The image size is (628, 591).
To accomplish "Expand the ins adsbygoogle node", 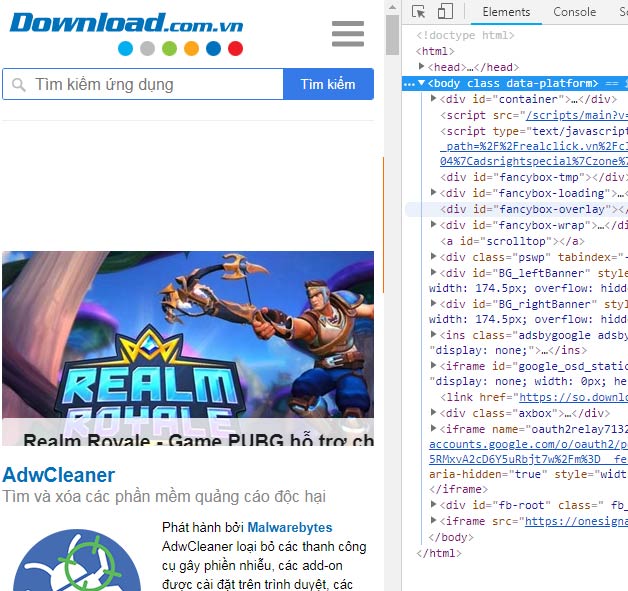I will point(433,334).
